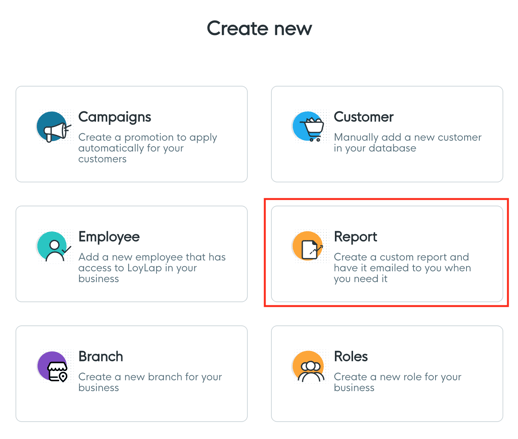The width and height of the screenshot is (518, 439).
Task: Click the Customer shopping cart icon
Action: (x=308, y=127)
